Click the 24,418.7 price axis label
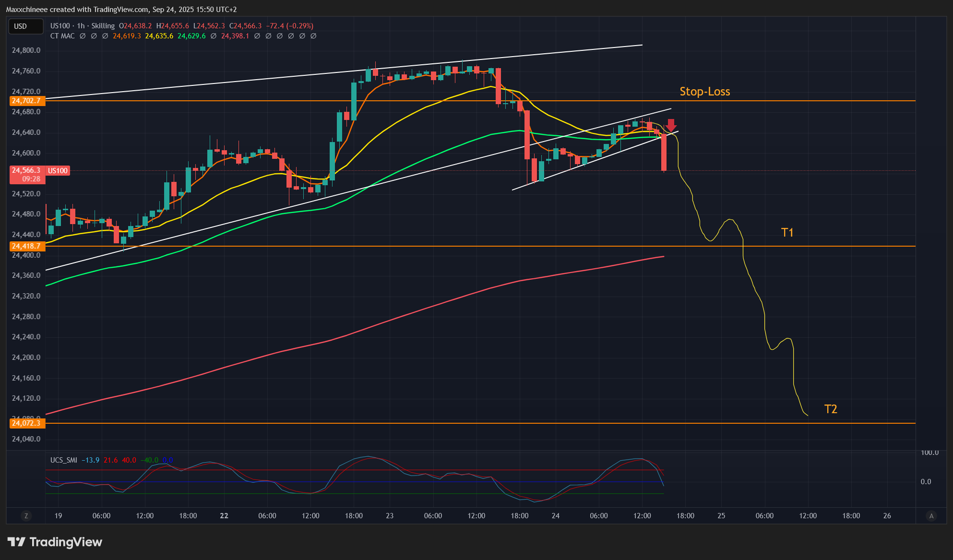This screenshot has width=953, height=560. pyautogui.click(x=27, y=246)
